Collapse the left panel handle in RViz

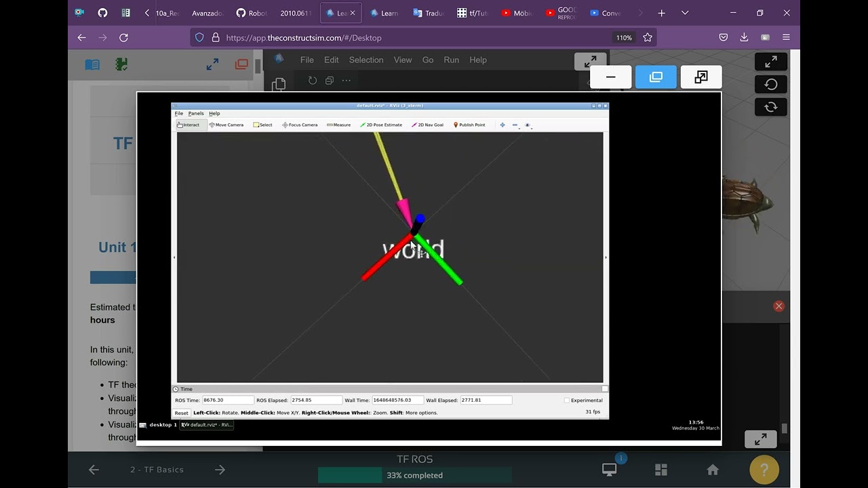(174, 258)
